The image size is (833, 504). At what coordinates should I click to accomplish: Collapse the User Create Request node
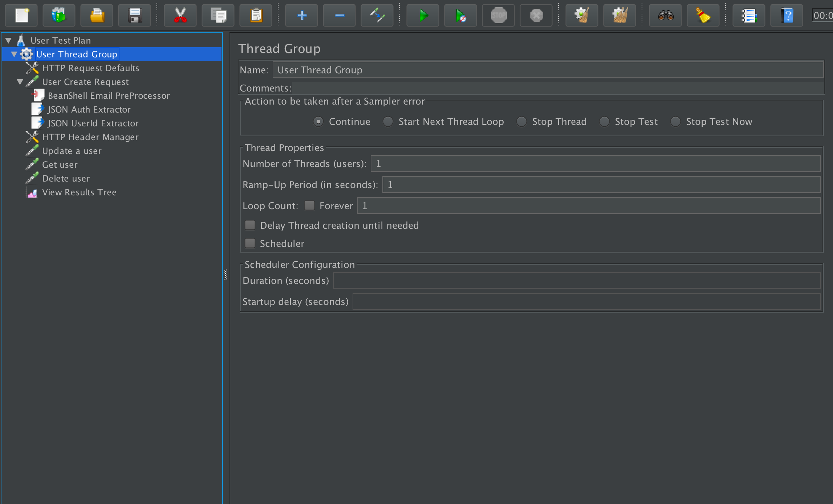point(20,82)
